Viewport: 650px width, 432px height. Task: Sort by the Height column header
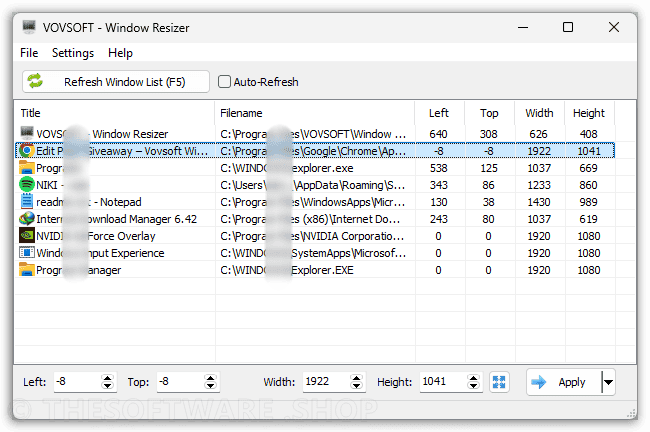tap(589, 113)
